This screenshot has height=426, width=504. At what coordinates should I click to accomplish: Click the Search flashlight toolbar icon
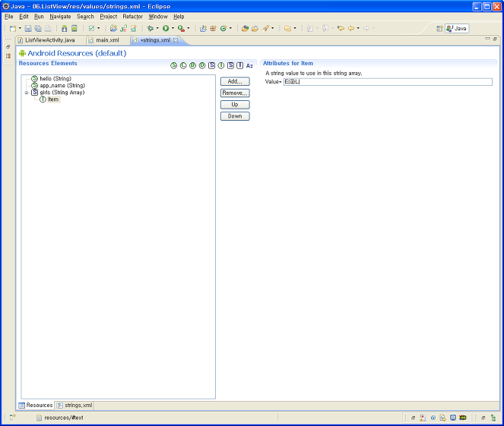[x=265, y=29]
